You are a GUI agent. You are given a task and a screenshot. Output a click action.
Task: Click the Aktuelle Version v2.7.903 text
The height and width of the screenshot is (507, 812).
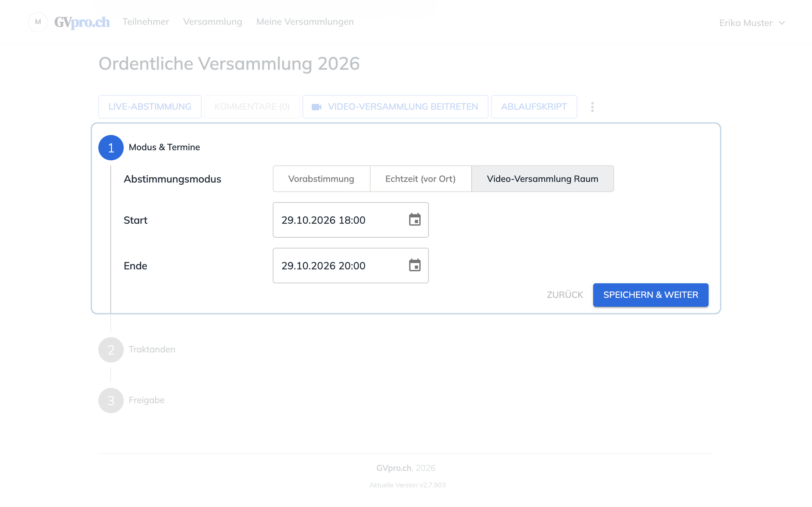407,485
